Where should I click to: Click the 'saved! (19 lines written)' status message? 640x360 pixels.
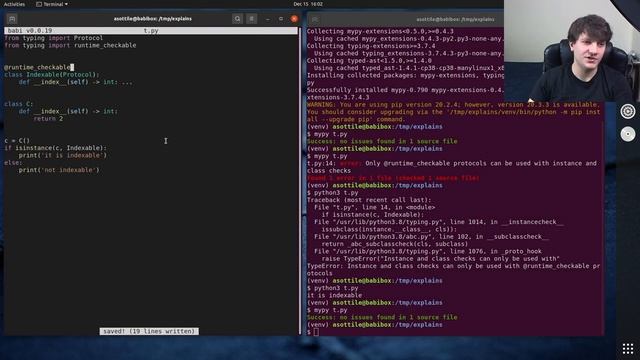149,331
